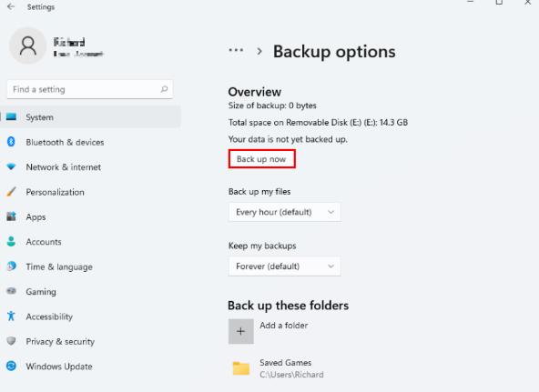The image size is (539, 392).
Task: Click the breadcrumb chevron separator
Action: (259, 52)
